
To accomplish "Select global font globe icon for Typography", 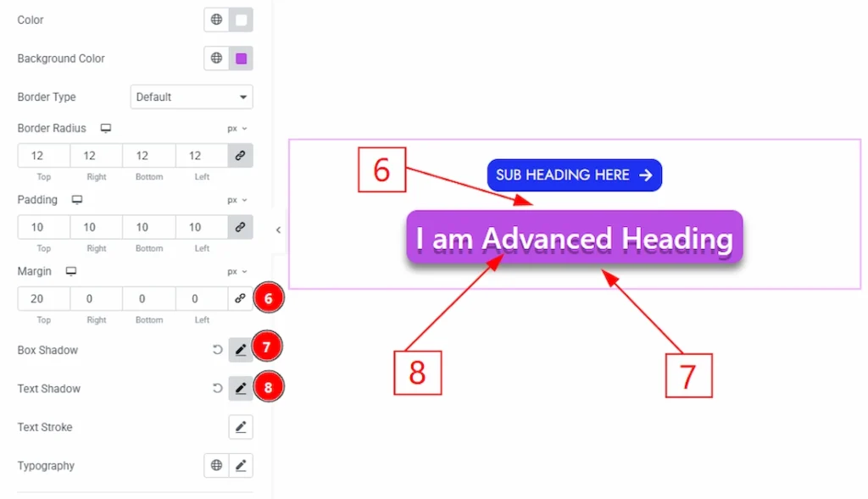I will [217, 466].
